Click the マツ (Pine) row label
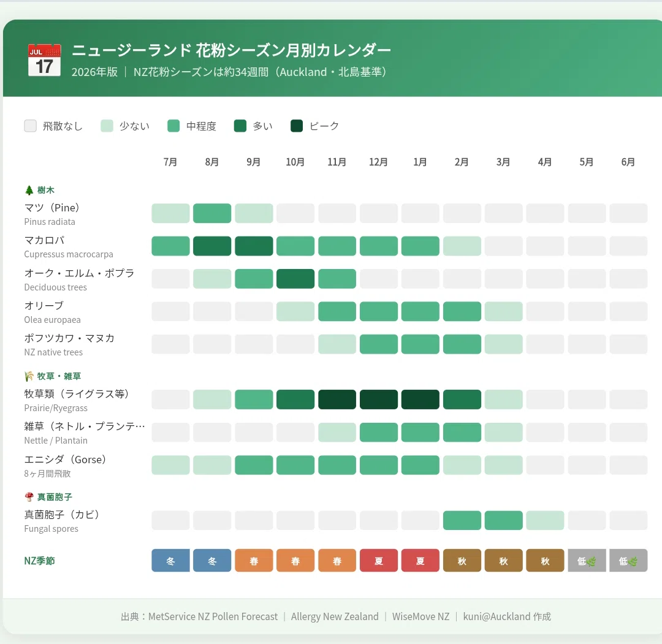This screenshot has width=662, height=644. pyautogui.click(x=52, y=208)
